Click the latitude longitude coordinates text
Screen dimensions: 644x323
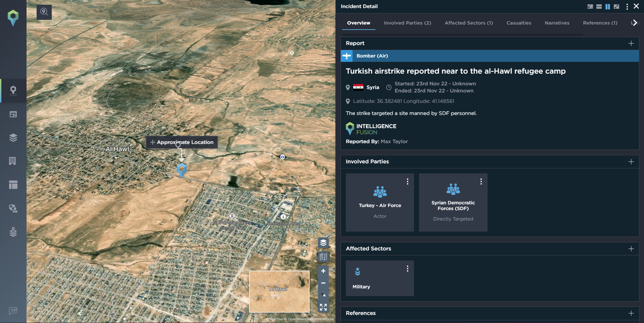[404, 101]
